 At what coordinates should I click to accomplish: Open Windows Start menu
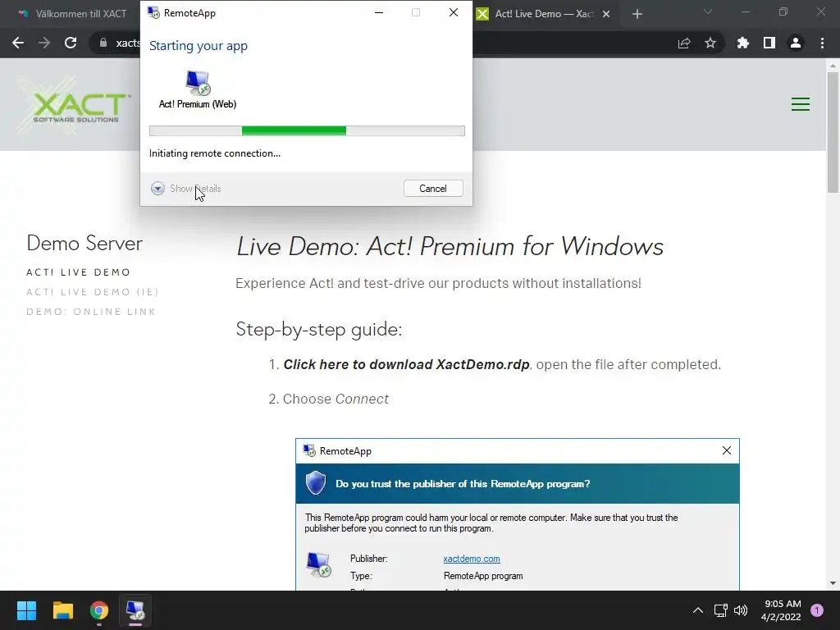[x=26, y=610]
